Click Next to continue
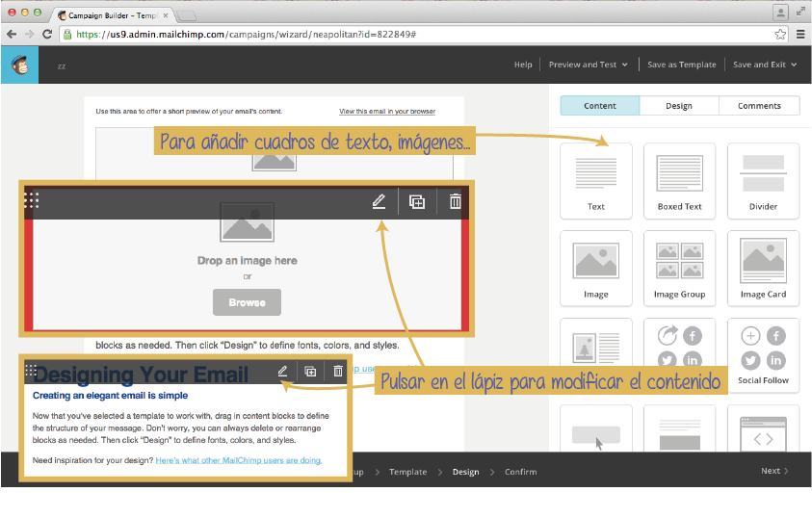The height and width of the screenshot is (518, 812). coord(774,471)
